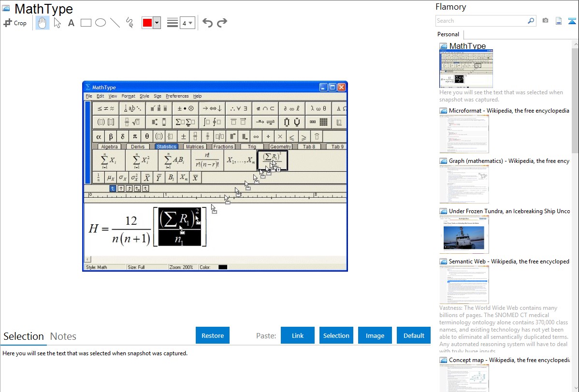This screenshot has width=579, height=392.
Task: Click the camera capture icon
Action: [x=545, y=21]
